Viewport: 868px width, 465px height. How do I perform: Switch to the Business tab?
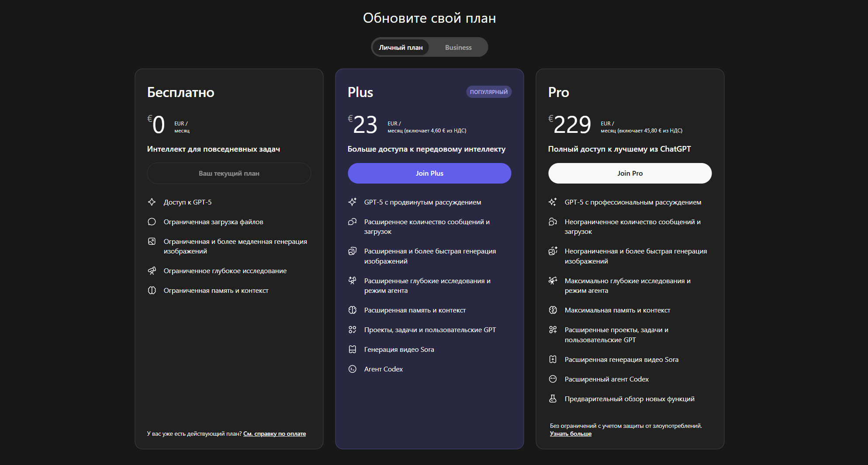point(458,47)
